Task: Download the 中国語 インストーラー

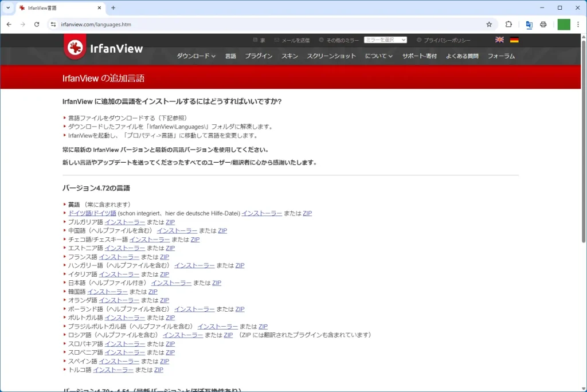Action: (177, 230)
